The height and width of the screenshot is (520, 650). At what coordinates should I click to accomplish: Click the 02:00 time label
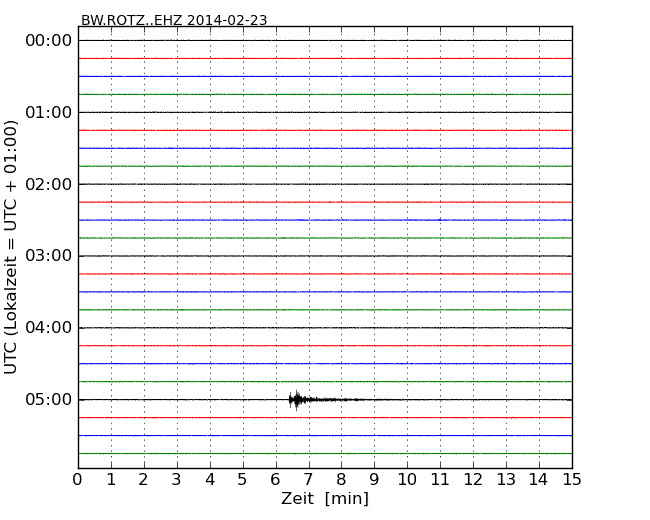tap(49, 184)
